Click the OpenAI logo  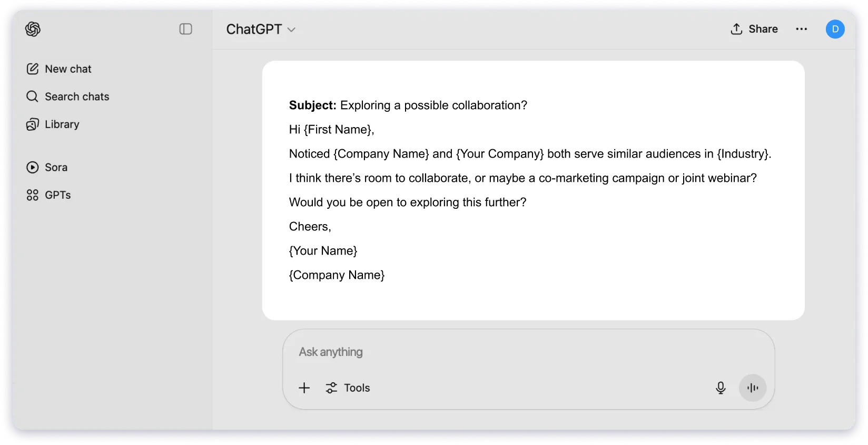(32, 29)
